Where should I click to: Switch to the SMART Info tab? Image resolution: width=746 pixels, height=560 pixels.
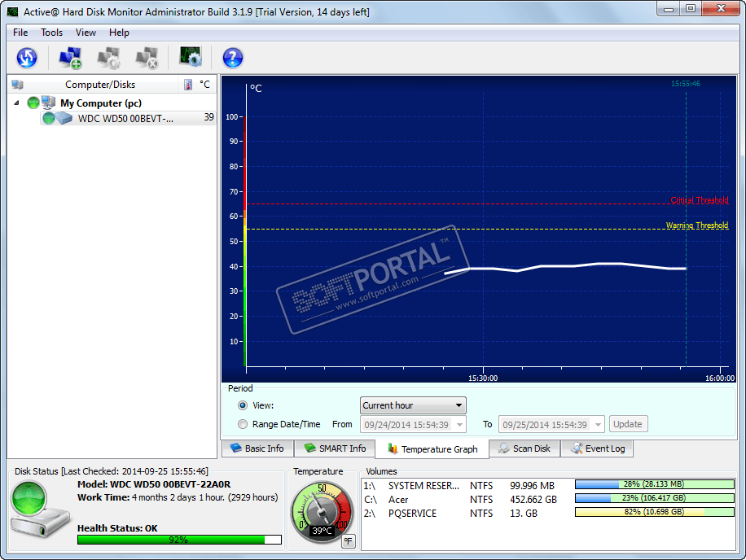point(335,448)
